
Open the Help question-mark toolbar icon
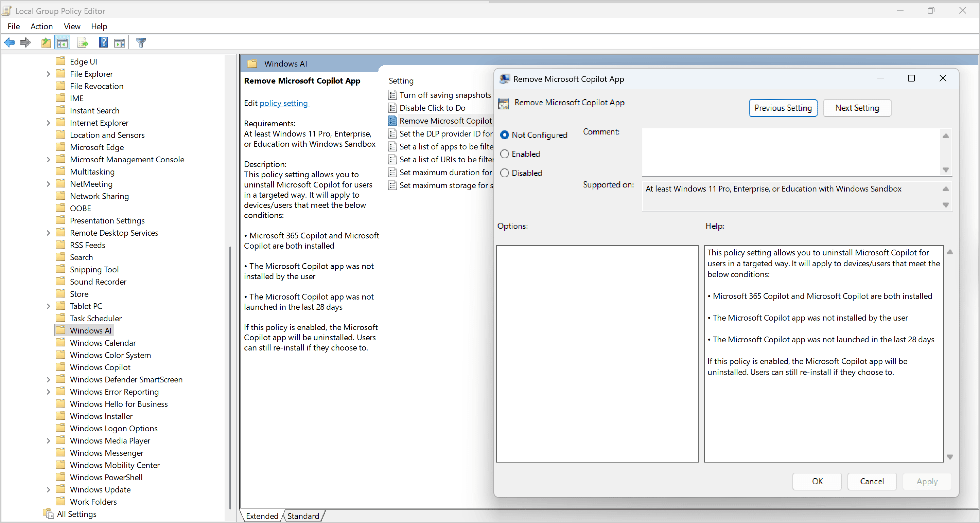(104, 42)
